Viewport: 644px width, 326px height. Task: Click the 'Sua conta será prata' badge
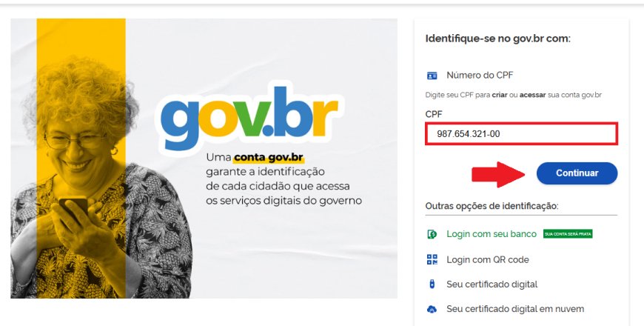[568, 234]
